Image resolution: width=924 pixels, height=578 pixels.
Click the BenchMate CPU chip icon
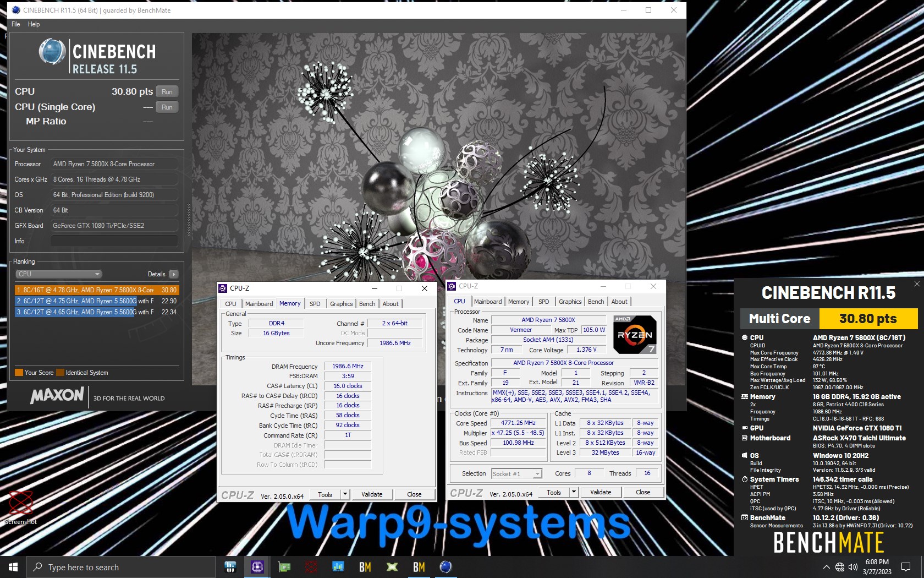pyautogui.click(x=745, y=338)
